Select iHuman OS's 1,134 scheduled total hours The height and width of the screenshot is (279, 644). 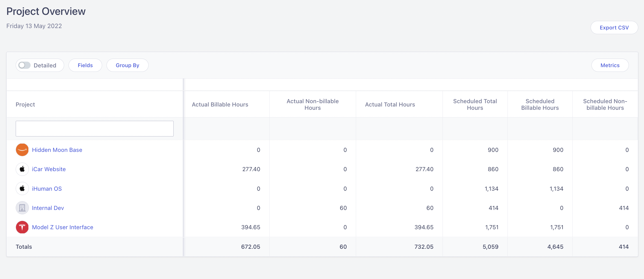[x=492, y=189]
